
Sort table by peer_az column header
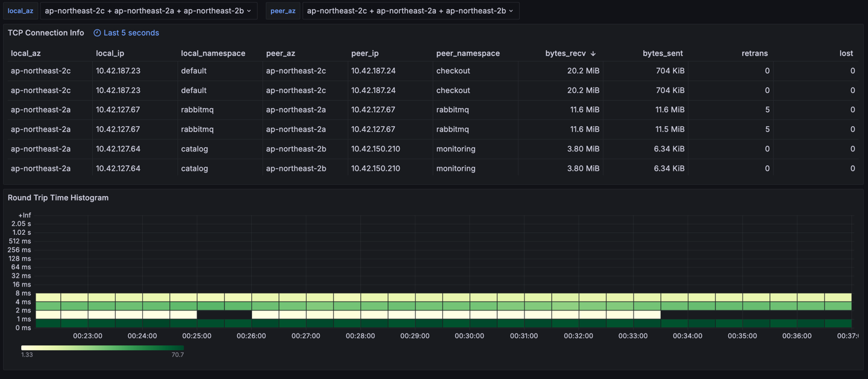[281, 53]
